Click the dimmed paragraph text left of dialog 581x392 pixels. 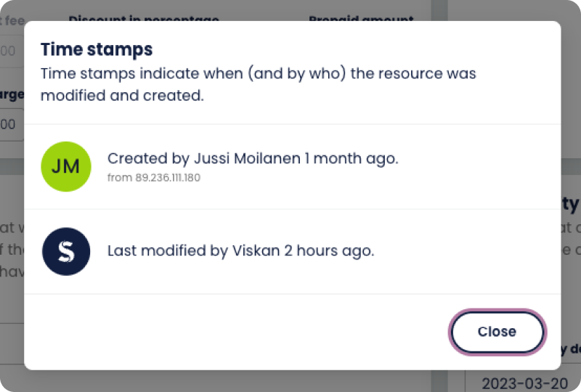pos(12,250)
